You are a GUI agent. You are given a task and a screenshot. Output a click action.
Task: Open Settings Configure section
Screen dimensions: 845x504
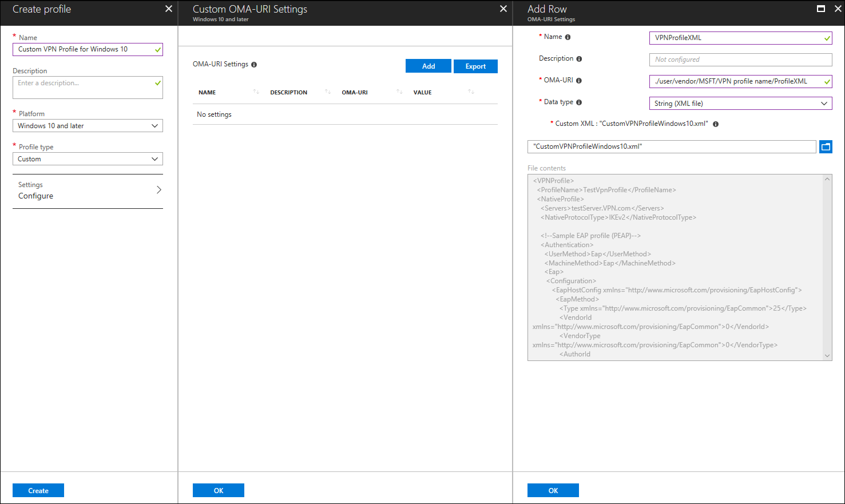(88, 191)
